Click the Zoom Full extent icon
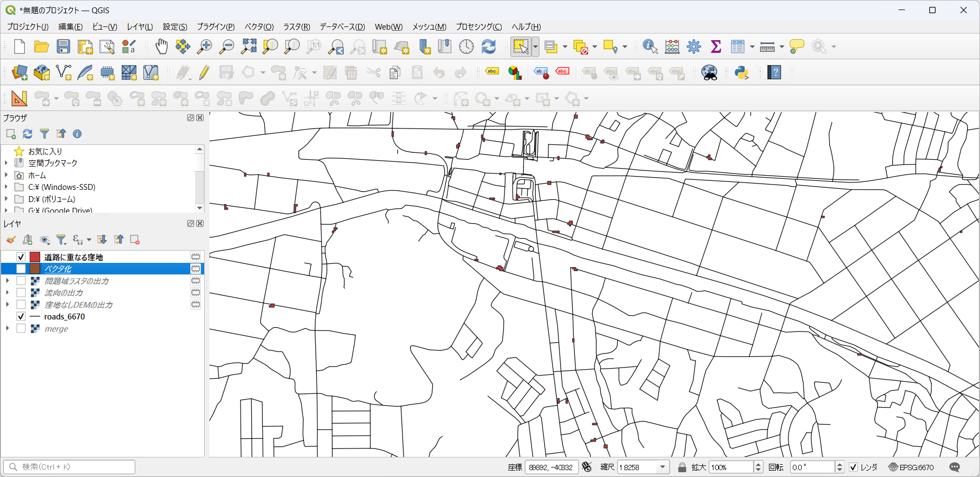980x477 pixels. coord(249,47)
